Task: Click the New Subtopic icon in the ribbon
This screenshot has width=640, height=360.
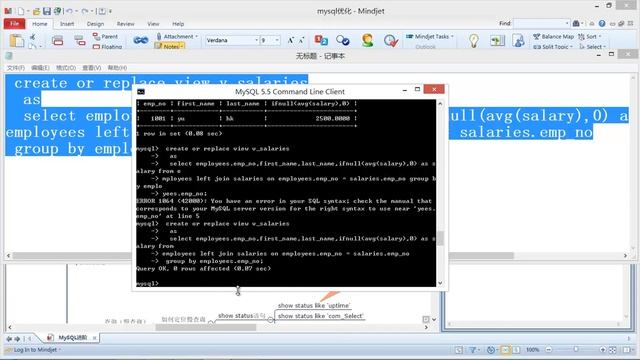Action: click(x=80, y=40)
